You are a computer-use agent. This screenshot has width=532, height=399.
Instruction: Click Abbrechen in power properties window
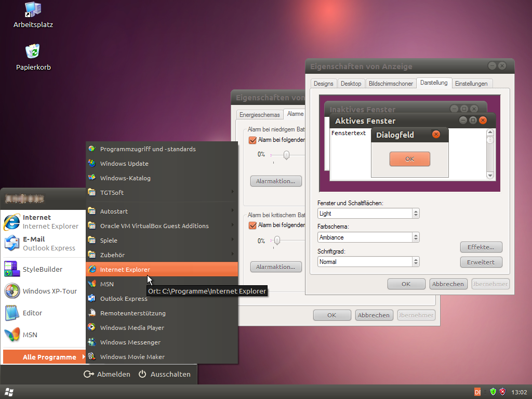point(374,315)
